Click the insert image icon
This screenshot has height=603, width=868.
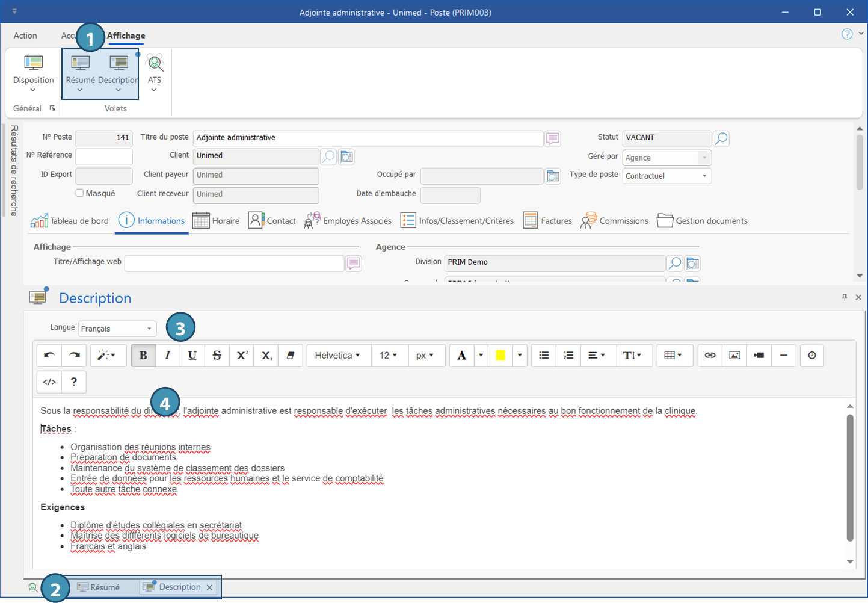click(734, 355)
